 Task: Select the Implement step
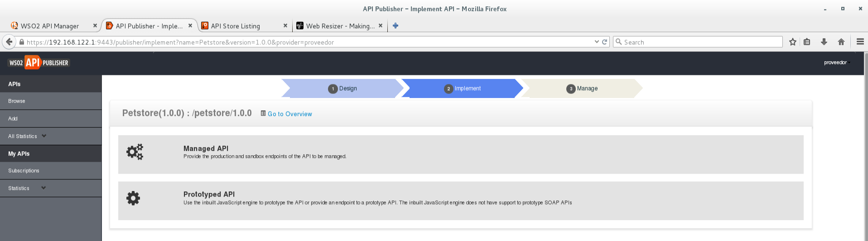coord(463,89)
